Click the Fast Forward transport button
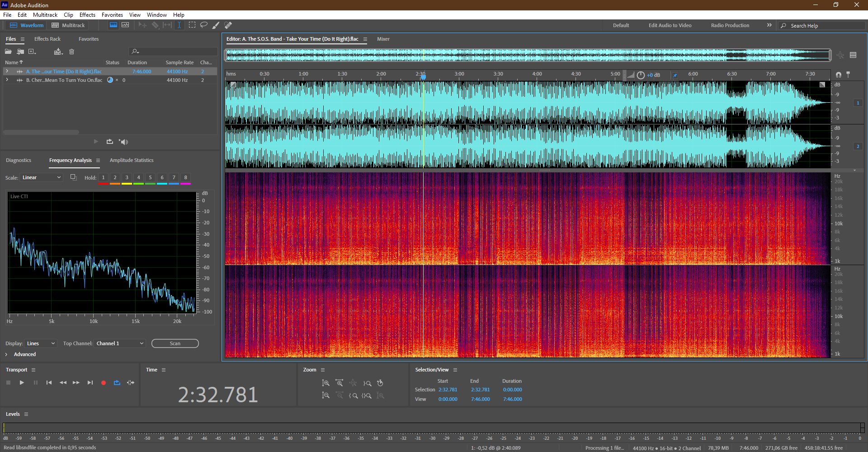 coord(76,383)
